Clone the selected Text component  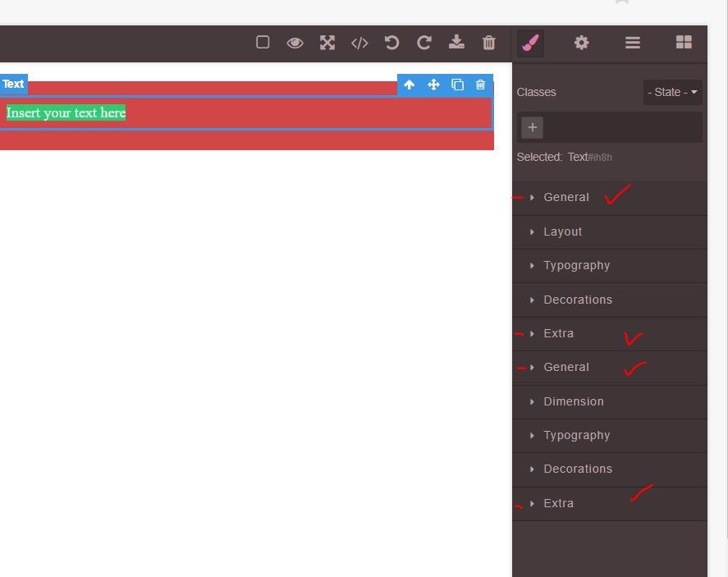pyautogui.click(x=457, y=85)
